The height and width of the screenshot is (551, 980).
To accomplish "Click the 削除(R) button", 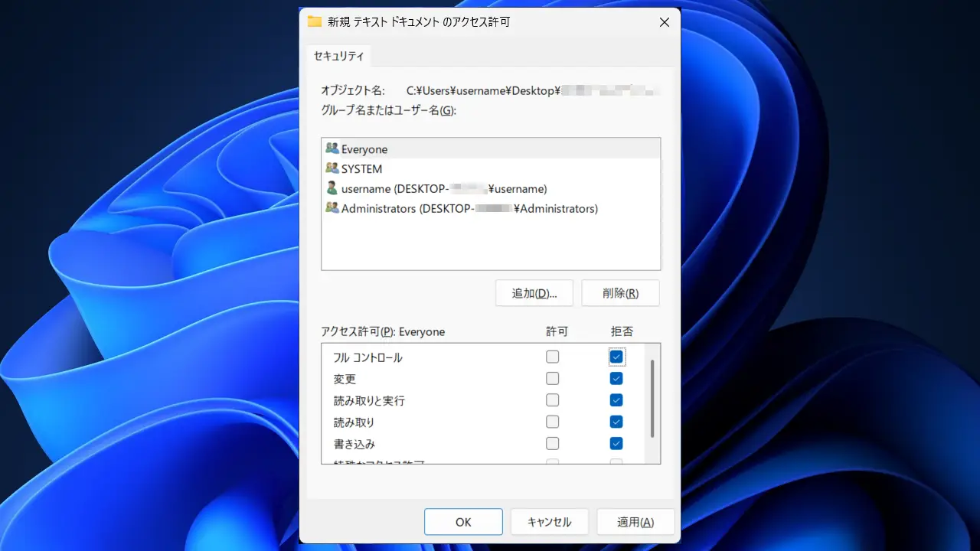I will (620, 293).
